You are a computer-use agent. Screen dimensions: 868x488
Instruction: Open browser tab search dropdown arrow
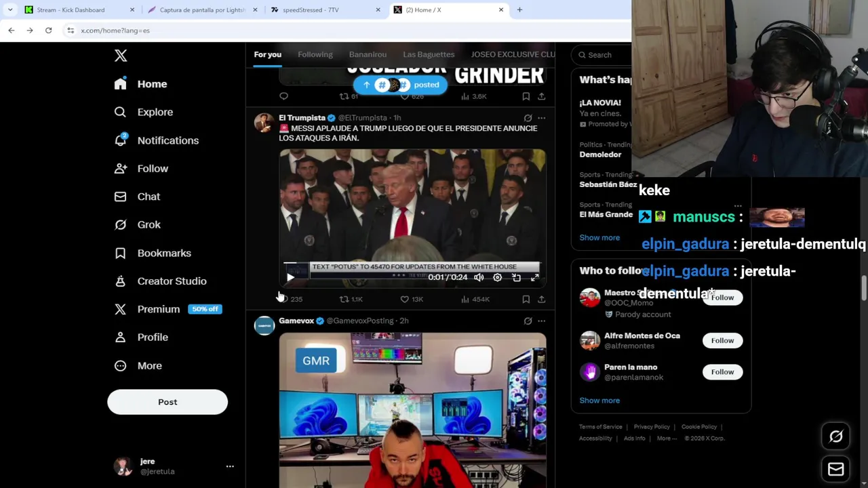[x=9, y=9]
